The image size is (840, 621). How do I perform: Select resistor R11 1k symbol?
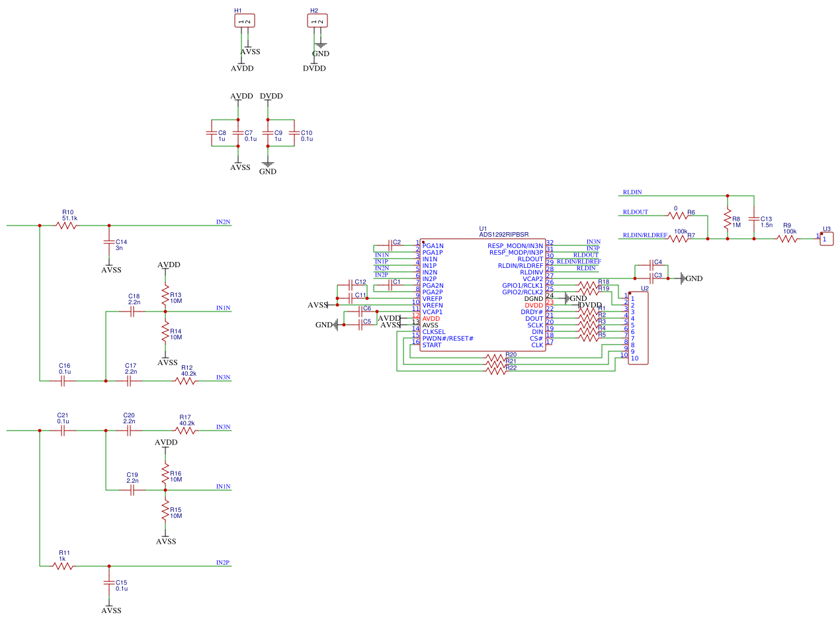63,566
